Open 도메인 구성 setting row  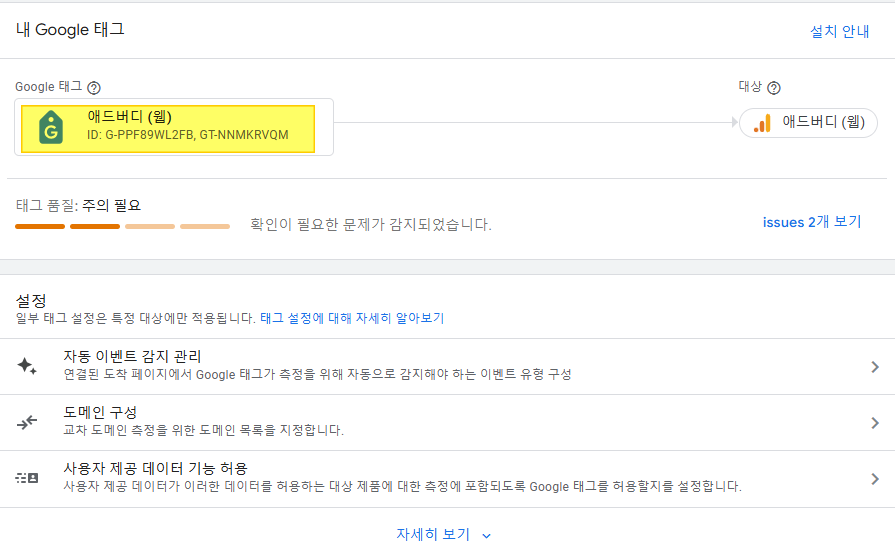coord(448,422)
